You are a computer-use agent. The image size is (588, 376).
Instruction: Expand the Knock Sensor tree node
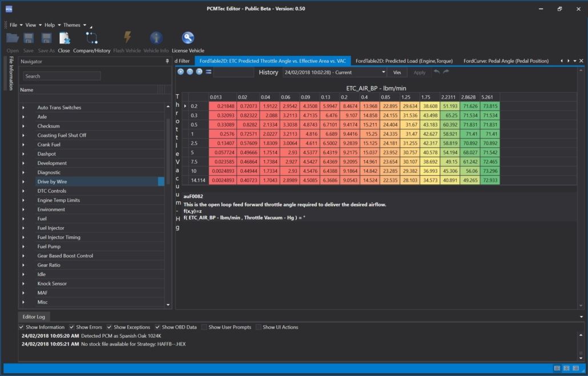point(23,284)
